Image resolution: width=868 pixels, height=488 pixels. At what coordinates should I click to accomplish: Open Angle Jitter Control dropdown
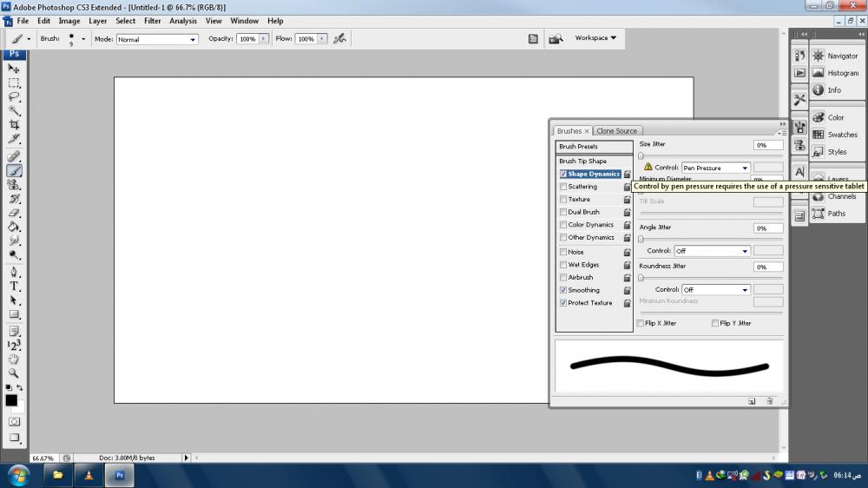point(712,251)
